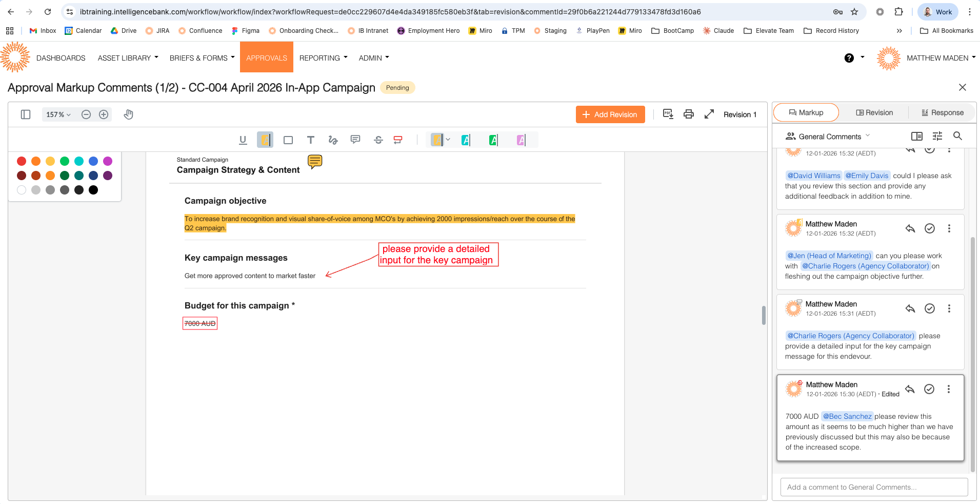This screenshot has width=980, height=504.
Task: Choose the freehand drawing tool
Action: click(333, 140)
